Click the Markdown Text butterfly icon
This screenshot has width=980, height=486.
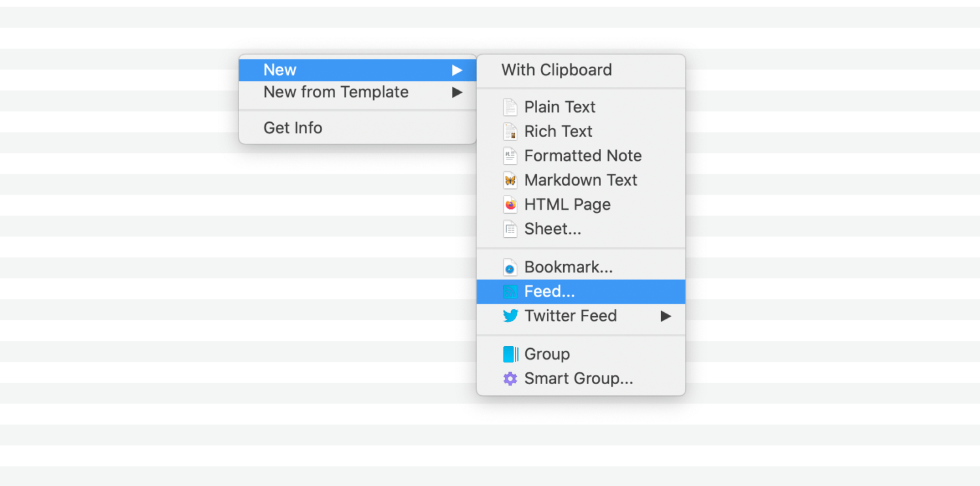pos(510,180)
